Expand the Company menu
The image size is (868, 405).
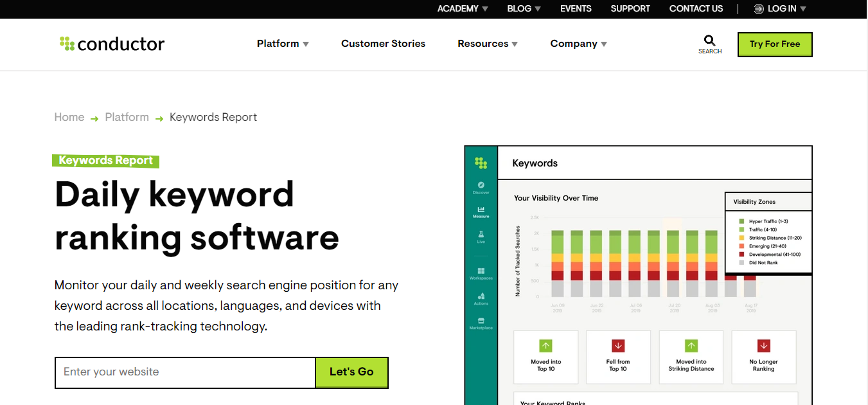578,44
